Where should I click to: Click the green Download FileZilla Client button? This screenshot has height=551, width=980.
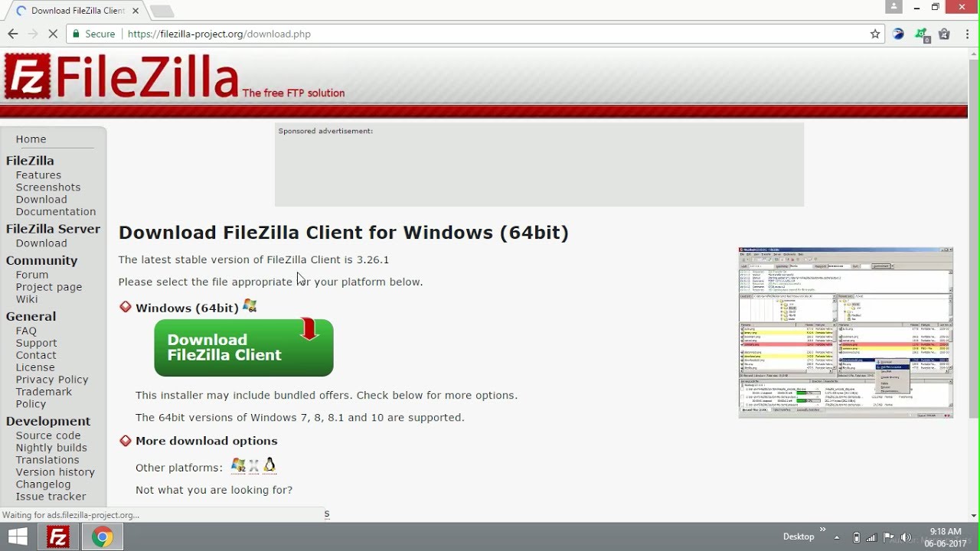coord(243,347)
